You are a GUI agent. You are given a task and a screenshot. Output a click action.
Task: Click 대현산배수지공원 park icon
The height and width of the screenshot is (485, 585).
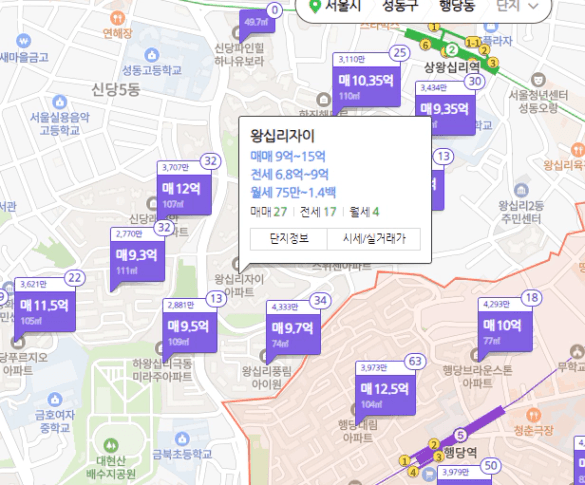tap(111, 445)
